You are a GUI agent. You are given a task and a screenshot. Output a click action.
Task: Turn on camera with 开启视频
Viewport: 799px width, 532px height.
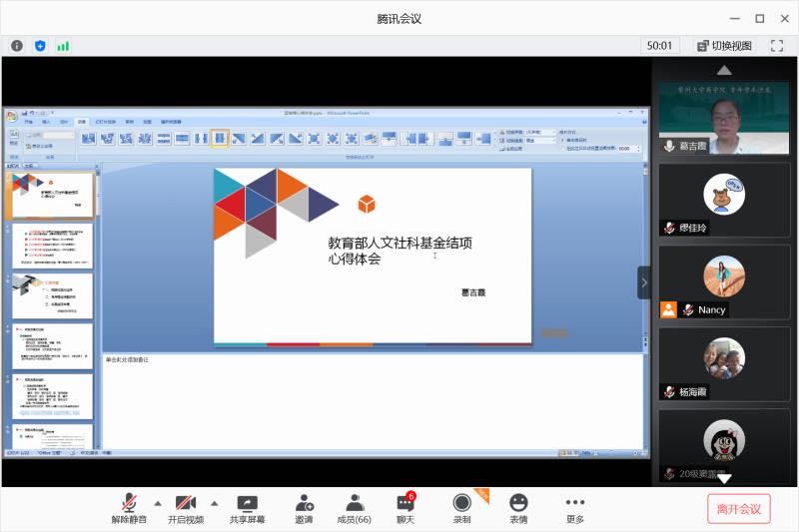(x=185, y=509)
